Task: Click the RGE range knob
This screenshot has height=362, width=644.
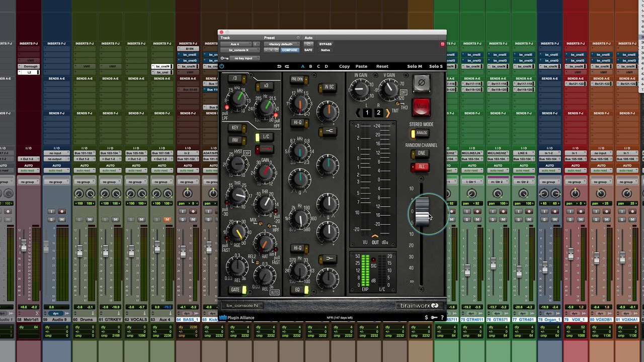Action: click(x=238, y=231)
